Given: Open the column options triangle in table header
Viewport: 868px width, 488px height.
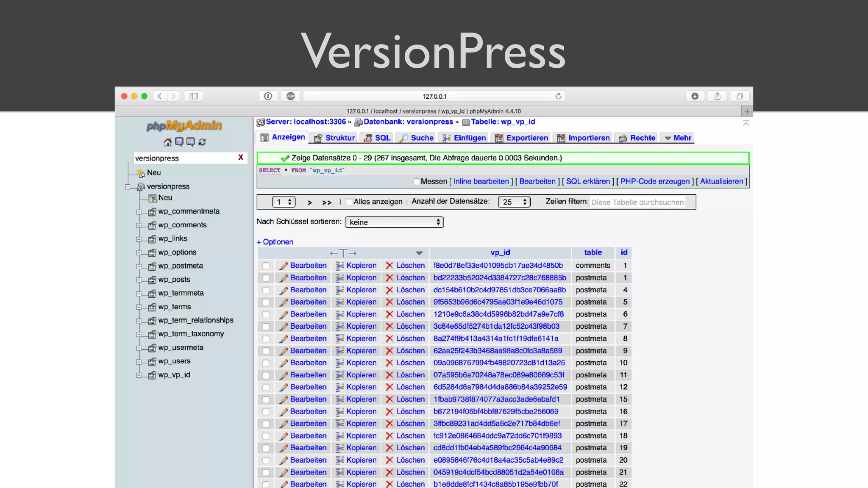Looking at the screenshot, I should pyautogui.click(x=419, y=253).
